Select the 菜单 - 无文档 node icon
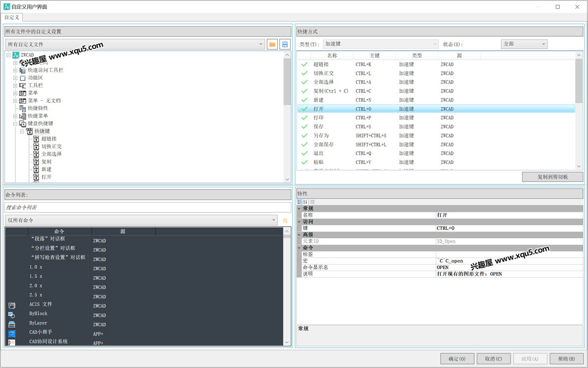The height and width of the screenshot is (368, 588). pyautogui.click(x=23, y=100)
